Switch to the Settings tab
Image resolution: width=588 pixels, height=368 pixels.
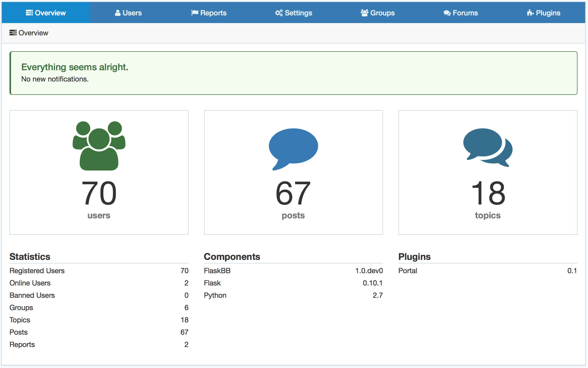pyautogui.click(x=298, y=13)
